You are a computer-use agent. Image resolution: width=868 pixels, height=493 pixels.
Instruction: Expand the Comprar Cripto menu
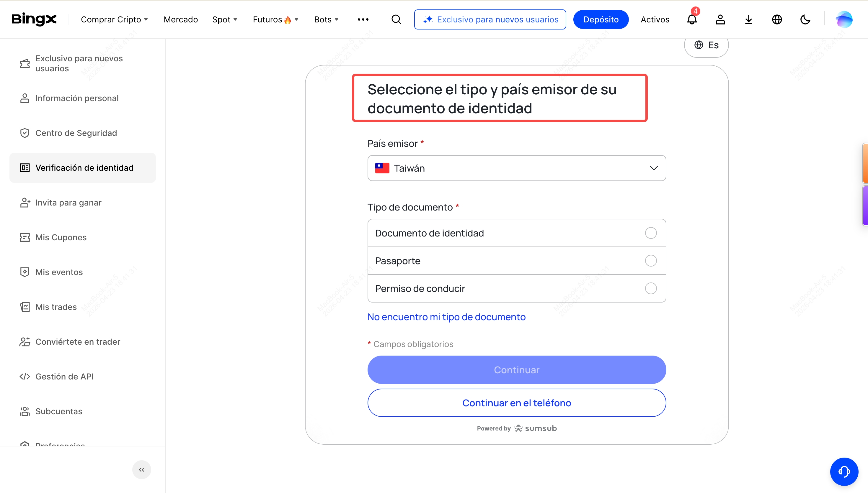coord(114,20)
